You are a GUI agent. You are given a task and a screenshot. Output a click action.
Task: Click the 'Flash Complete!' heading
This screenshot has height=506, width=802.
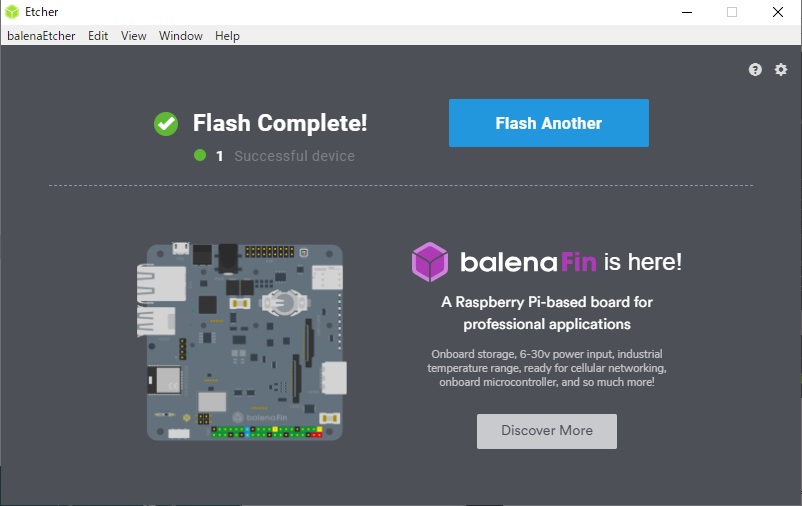pyautogui.click(x=280, y=123)
